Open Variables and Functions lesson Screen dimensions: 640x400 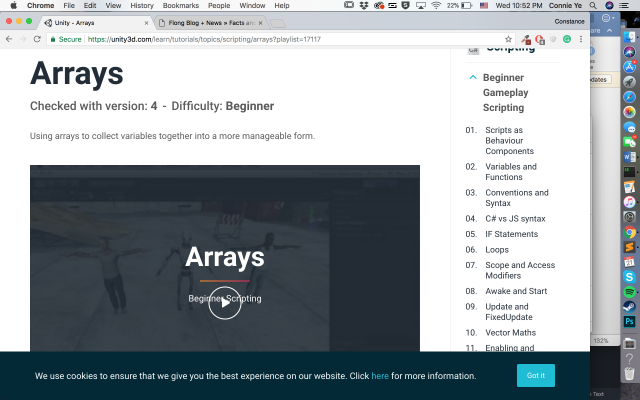(511, 172)
